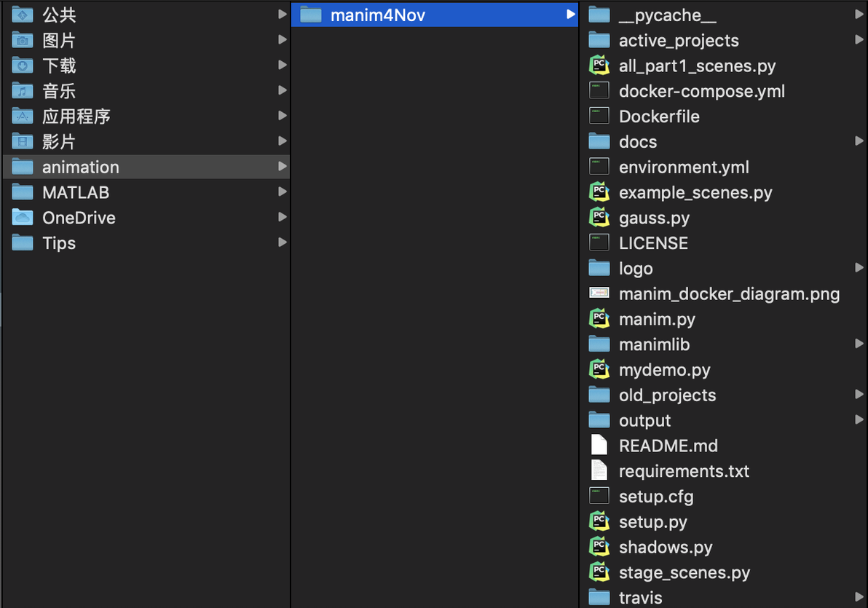Click the Music (音乐) folder icon
Viewport: 868px width, 608px height.
click(x=23, y=91)
